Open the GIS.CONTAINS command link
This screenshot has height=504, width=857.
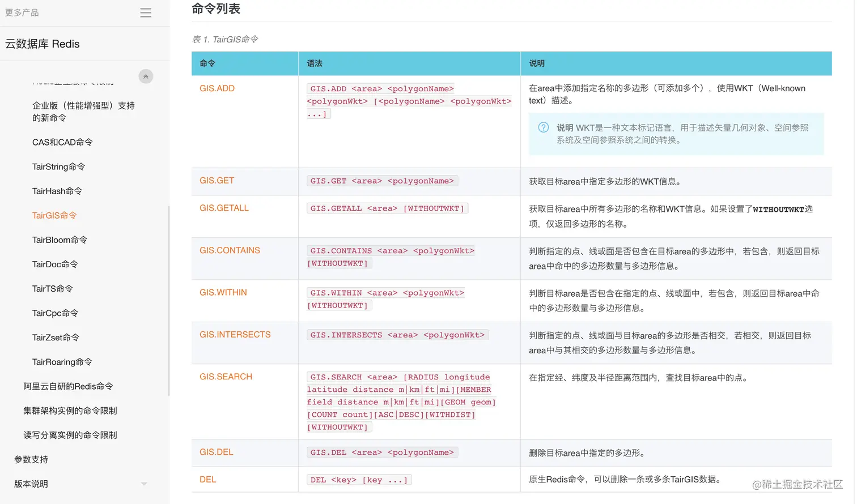point(229,250)
